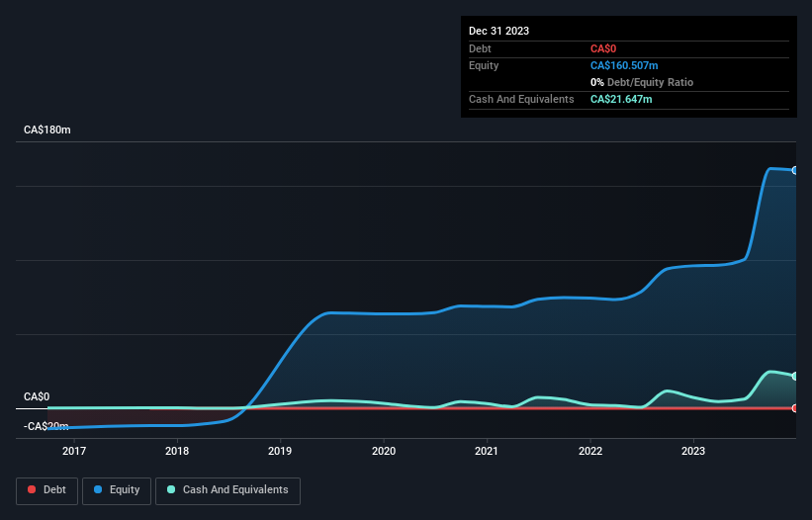Click the 0% Debt/Equity Ratio text
This screenshot has width=812, height=520.
coord(642,82)
